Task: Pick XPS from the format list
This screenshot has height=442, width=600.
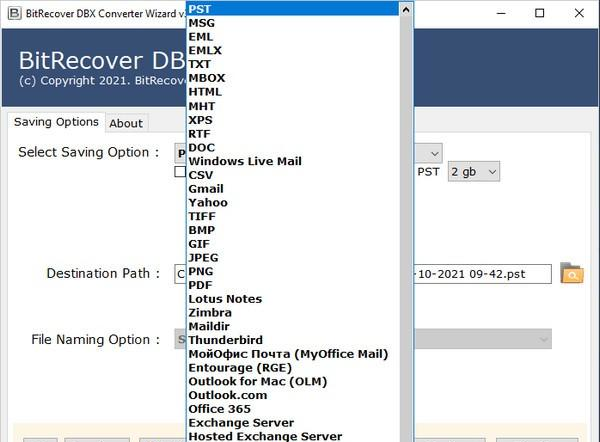Action: click(x=293, y=120)
